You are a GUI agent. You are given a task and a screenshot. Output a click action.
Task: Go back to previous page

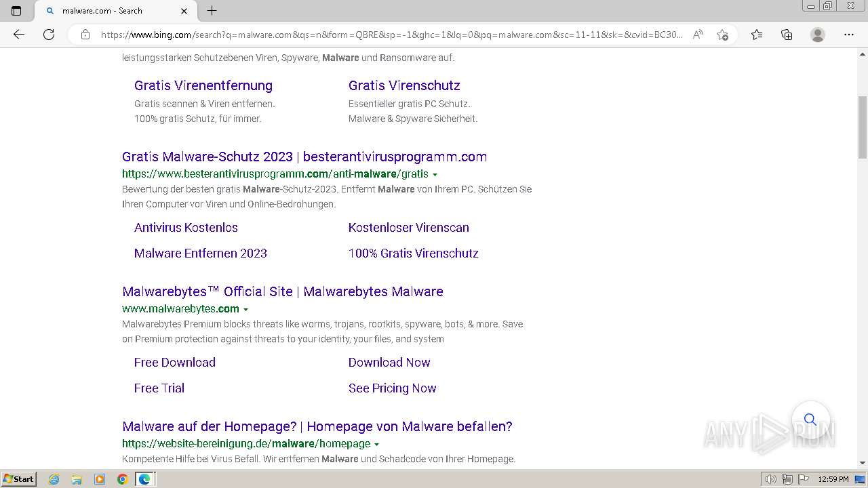(19, 35)
